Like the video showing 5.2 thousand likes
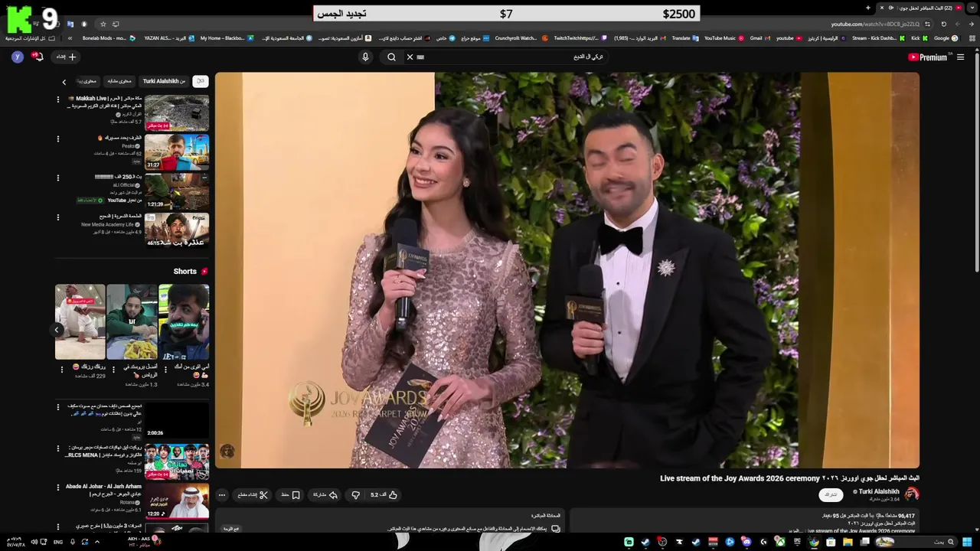Viewport: 980px width, 551px height. (x=385, y=494)
